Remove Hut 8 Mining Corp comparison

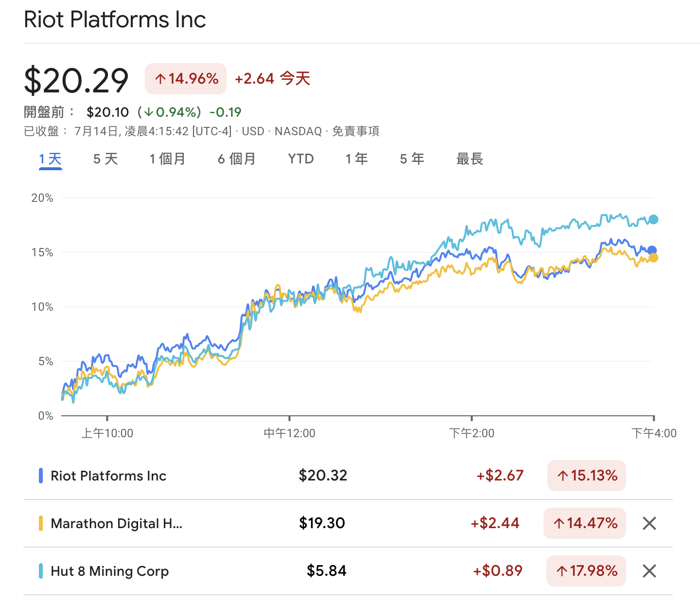(649, 571)
